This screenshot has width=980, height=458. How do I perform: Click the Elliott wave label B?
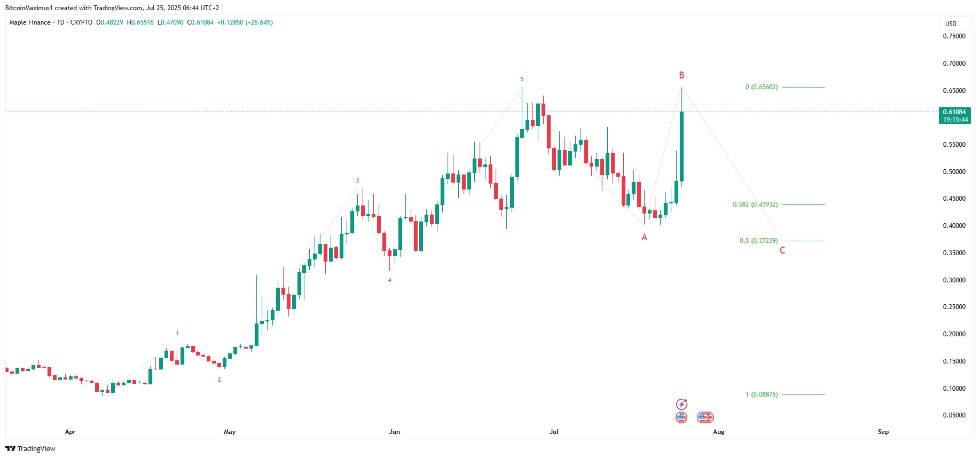click(681, 76)
